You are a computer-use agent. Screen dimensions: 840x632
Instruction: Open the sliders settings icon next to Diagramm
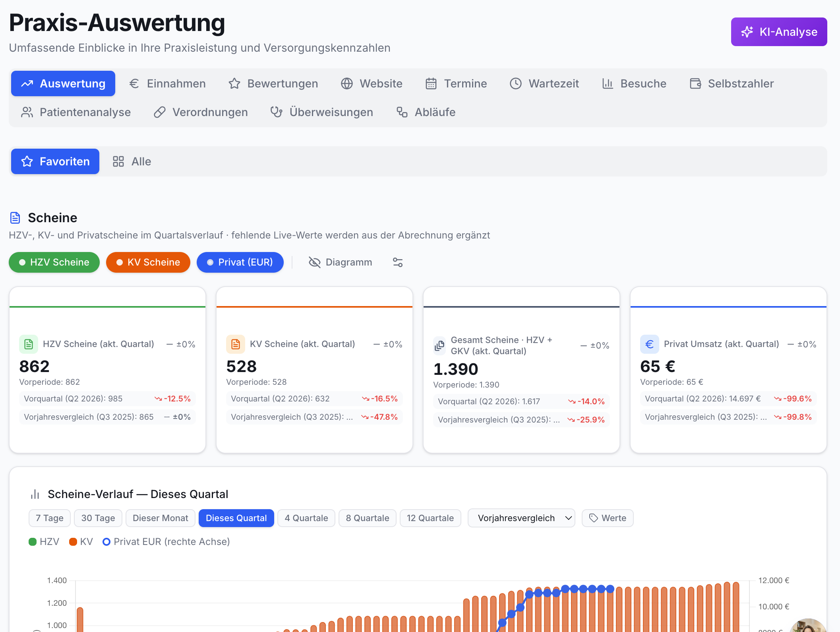coord(398,262)
